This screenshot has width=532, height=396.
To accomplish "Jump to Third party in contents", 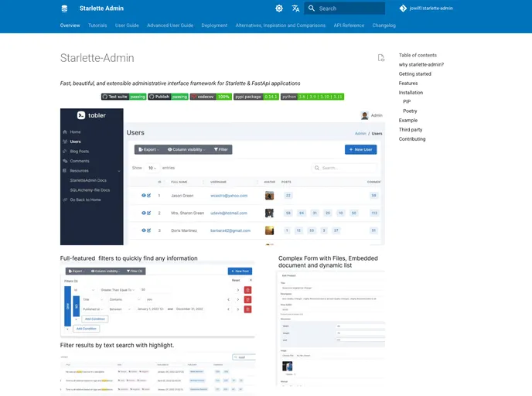I will 410,130.
